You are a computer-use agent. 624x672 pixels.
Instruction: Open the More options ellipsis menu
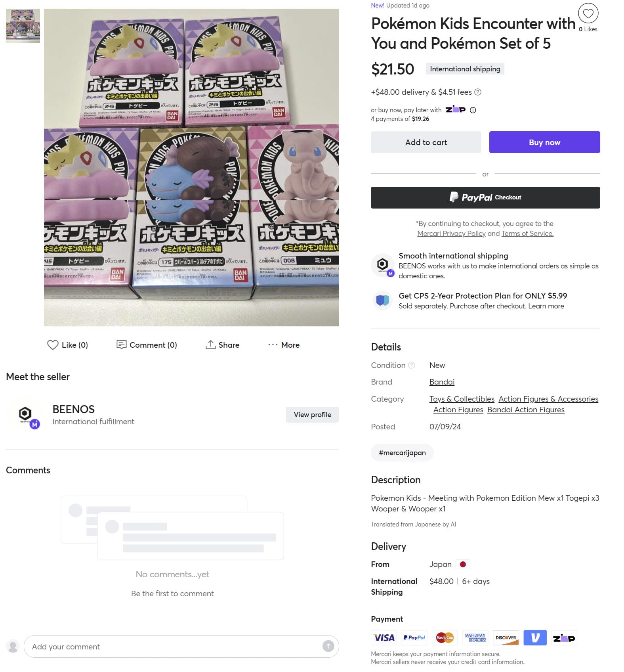(x=273, y=345)
